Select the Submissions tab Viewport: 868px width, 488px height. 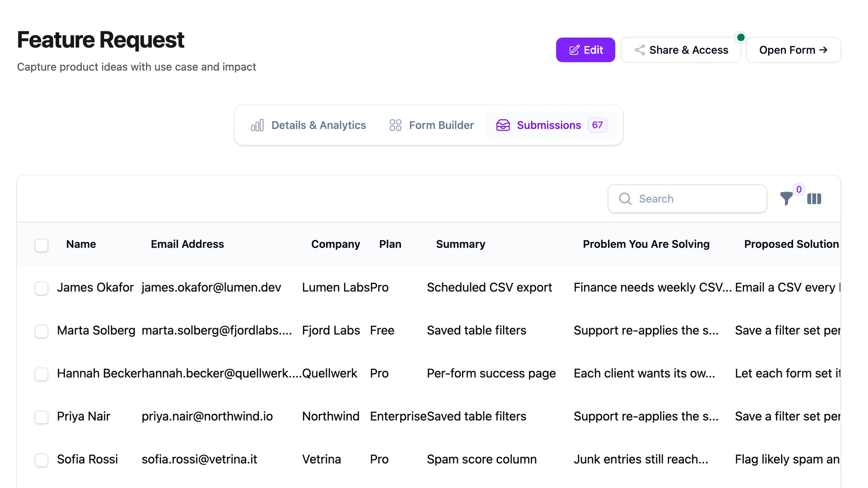coord(552,125)
